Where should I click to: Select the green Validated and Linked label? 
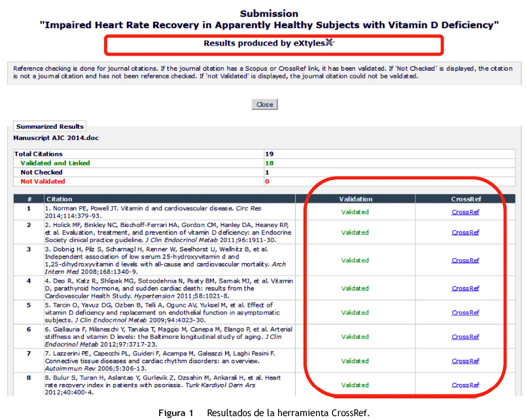pyautogui.click(x=55, y=163)
